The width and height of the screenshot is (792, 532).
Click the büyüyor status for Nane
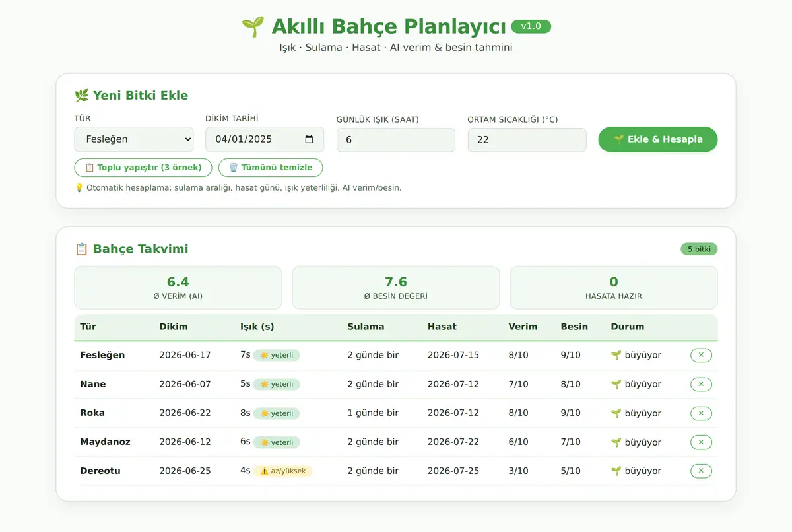tap(636, 384)
